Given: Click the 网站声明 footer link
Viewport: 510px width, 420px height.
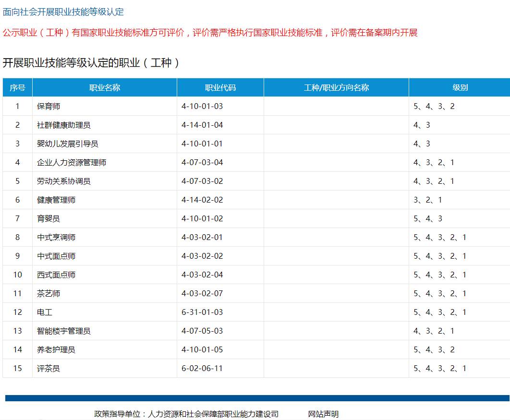Looking at the screenshot, I should tap(323, 414).
